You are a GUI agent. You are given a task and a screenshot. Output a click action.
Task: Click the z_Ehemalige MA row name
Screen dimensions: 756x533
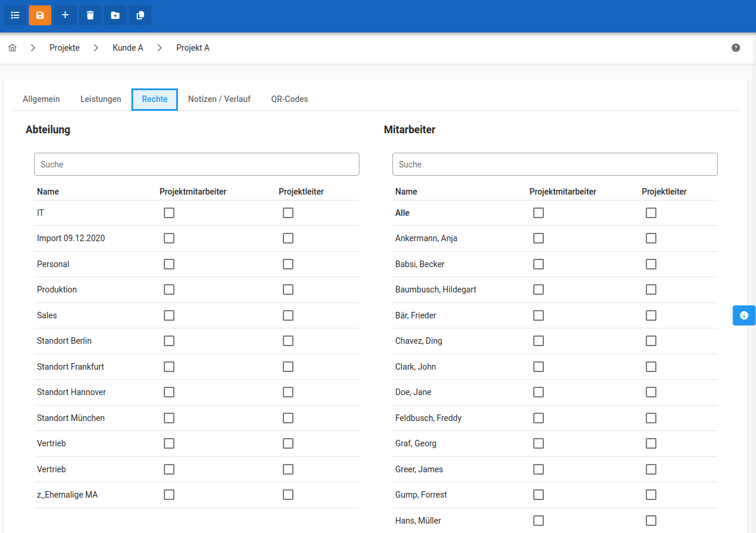pos(67,495)
